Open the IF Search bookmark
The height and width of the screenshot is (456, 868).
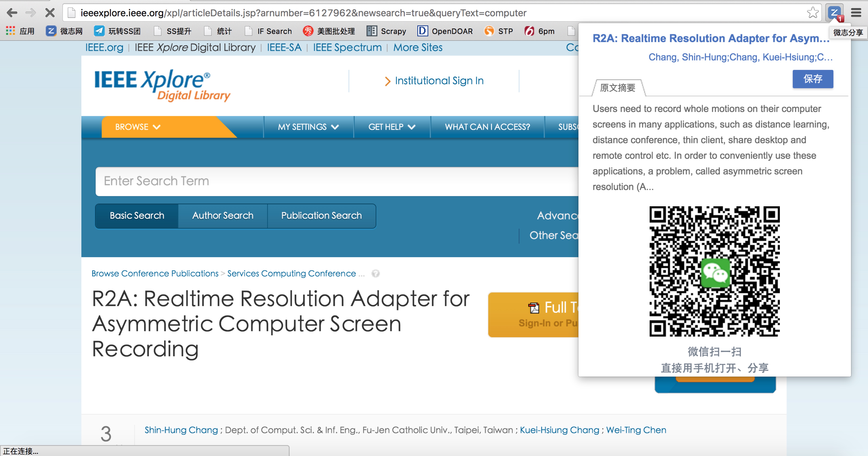pyautogui.click(x=268, y=31)
